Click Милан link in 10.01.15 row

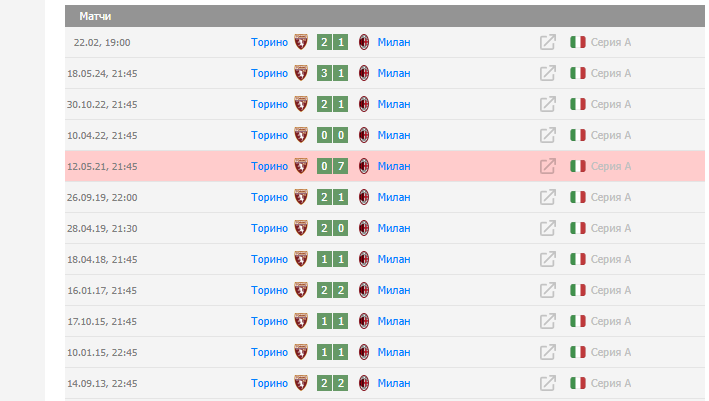coord(394,352)
